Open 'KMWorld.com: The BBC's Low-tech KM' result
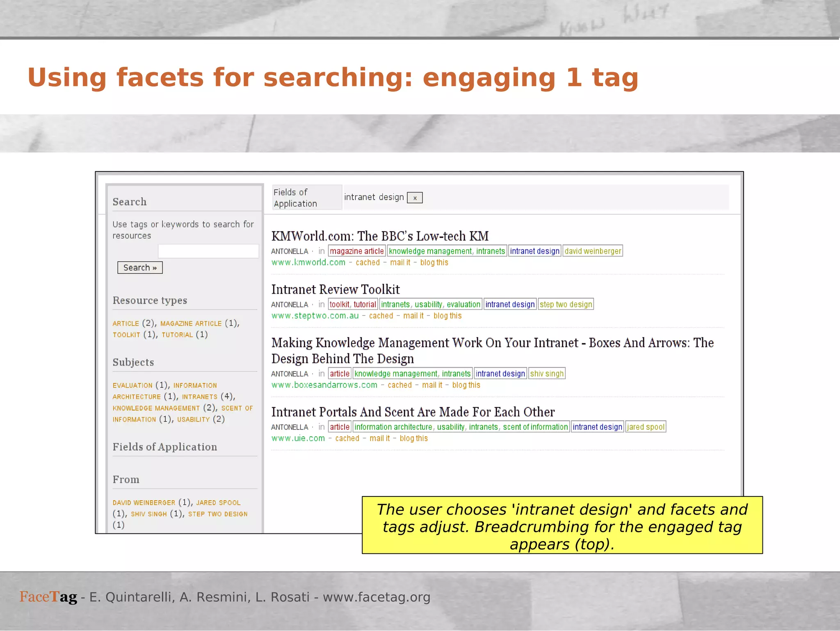This screenshot has width=840, height=631. [380, 237]
